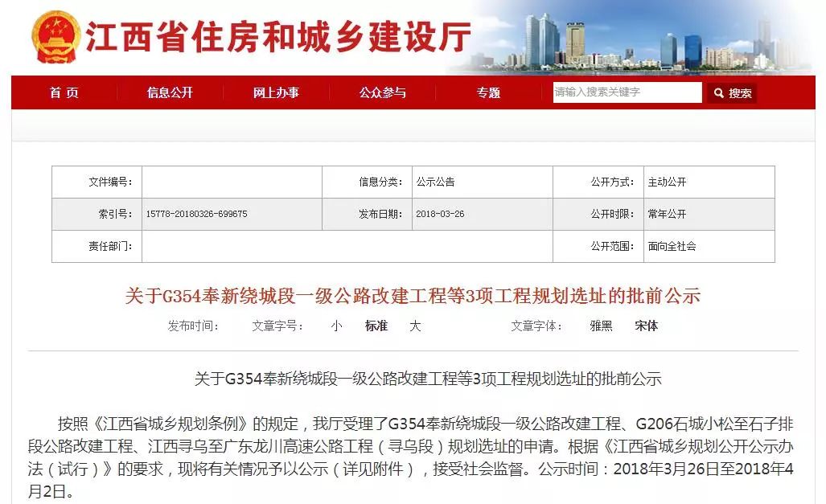Go to 信息公开 in navigation bar
This screenshot has height=504, width=826.
pyautogui.click(x=170, y=93)
